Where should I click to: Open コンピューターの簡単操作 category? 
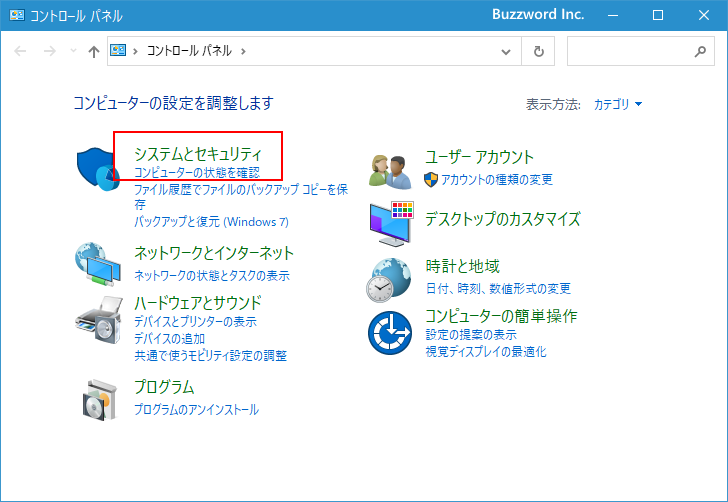[x=501, y=316]
